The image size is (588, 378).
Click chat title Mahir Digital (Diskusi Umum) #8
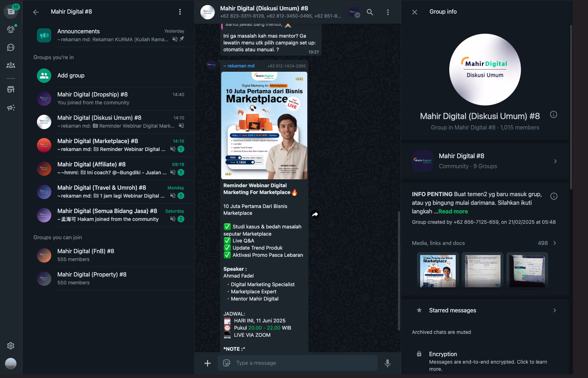pos(264,8)
